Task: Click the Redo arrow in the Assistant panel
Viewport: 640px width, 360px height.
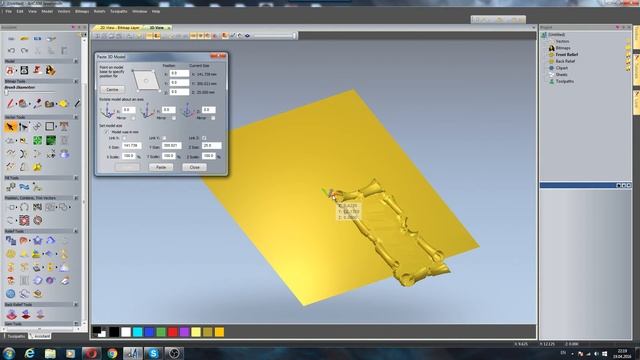Action: pyautogui.click(x=24, y=51)
